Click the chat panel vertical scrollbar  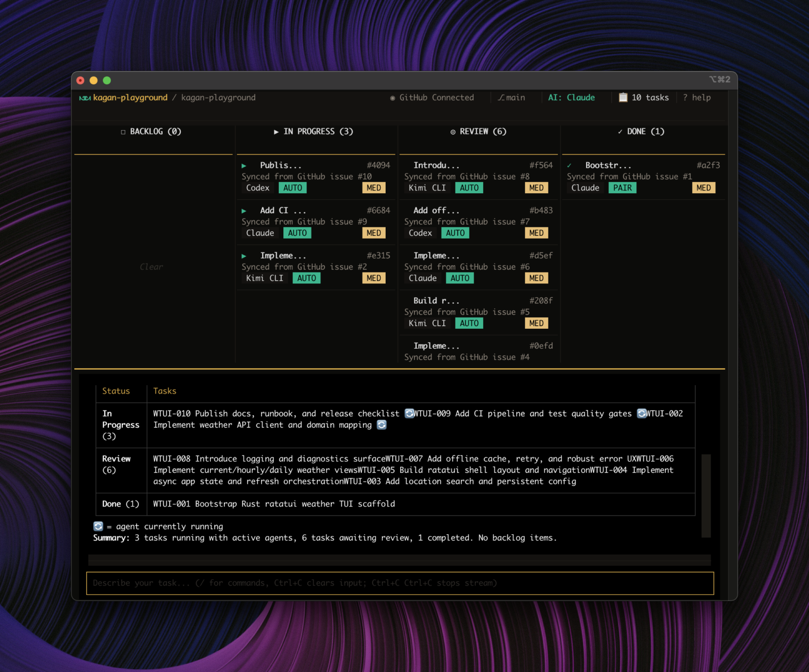pyautogui.click(x=706, y=495)
